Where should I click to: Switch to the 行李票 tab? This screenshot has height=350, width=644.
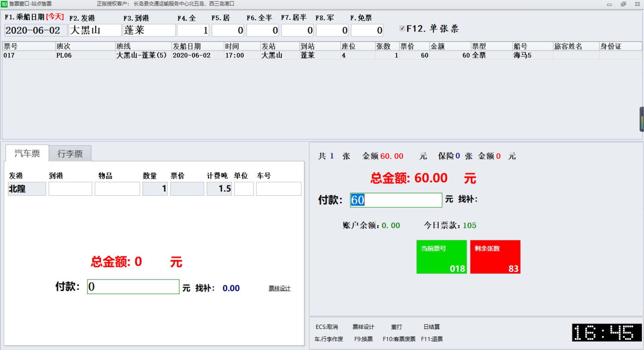[x=70, y=154]
